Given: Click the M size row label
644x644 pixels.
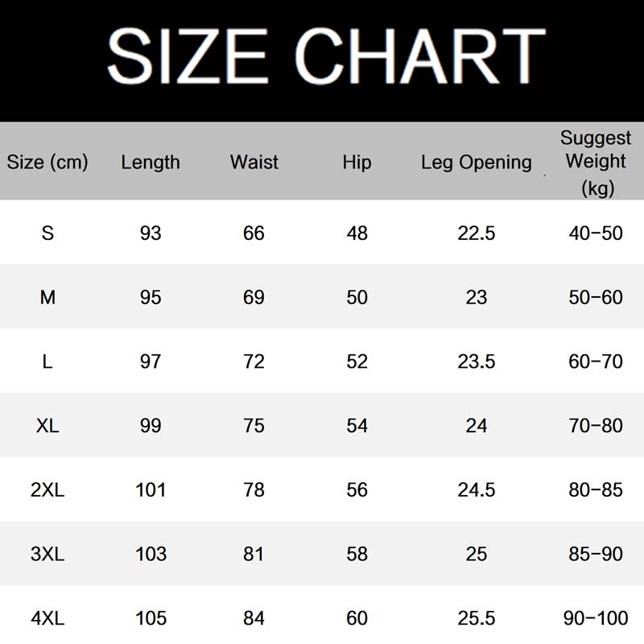Looking at the screenshot, I should tap(47, 297).
